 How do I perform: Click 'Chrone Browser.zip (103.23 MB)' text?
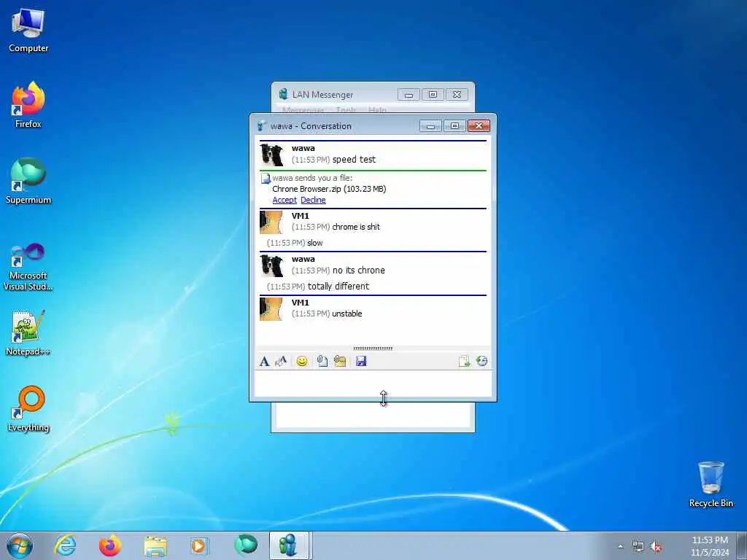pos(329,189)
